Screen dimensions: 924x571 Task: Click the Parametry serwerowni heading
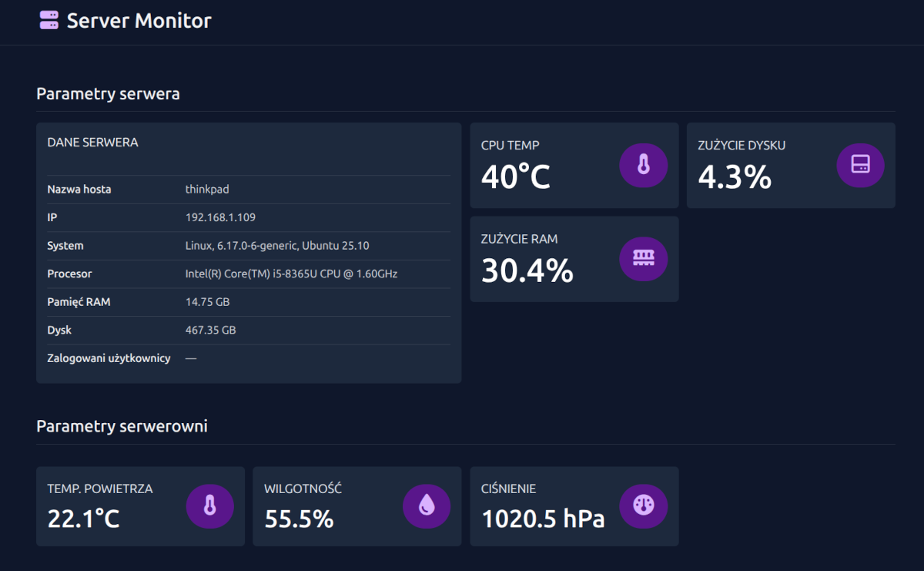[x=121, y=425]
